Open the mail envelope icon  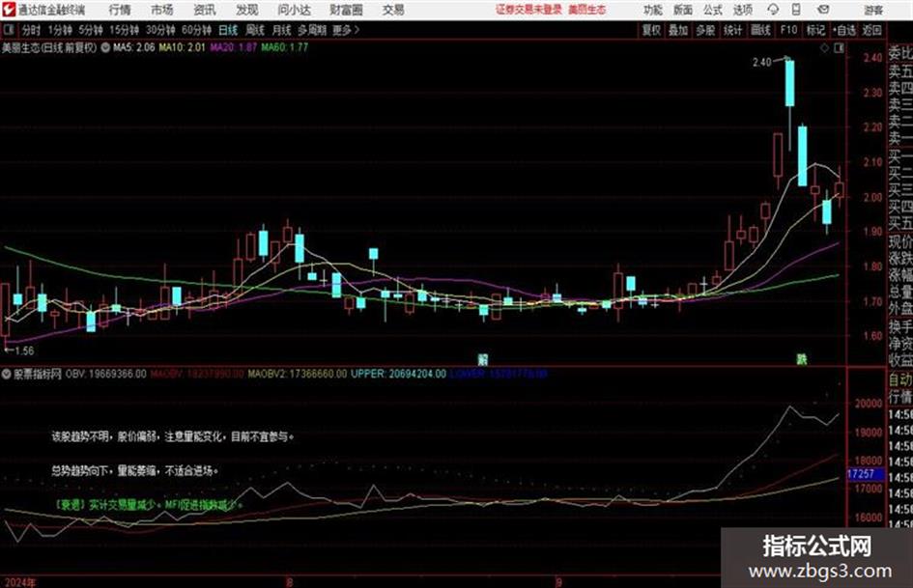pos(823,10)
